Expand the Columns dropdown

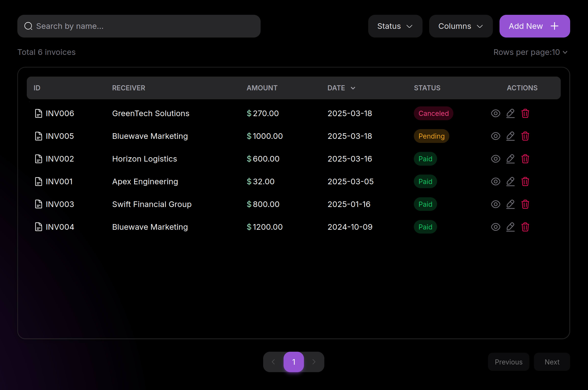click(461, 26)
